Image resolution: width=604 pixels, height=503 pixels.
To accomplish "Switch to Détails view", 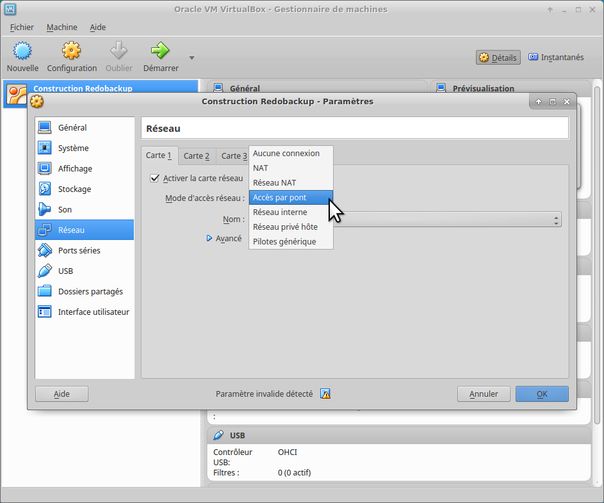I will click(x=498, y=57).
